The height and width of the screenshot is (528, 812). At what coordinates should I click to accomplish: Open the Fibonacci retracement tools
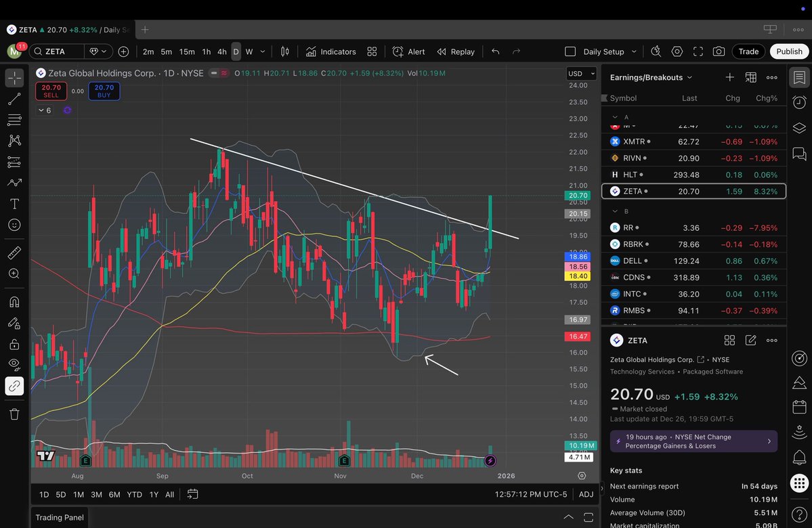coord(14,120)
